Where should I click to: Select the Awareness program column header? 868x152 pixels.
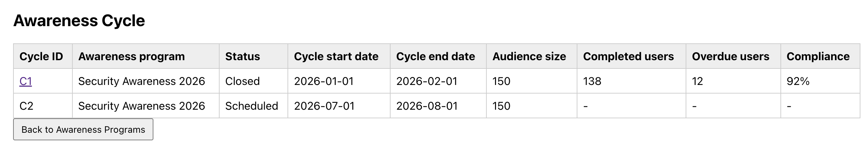tap(131, 56)
